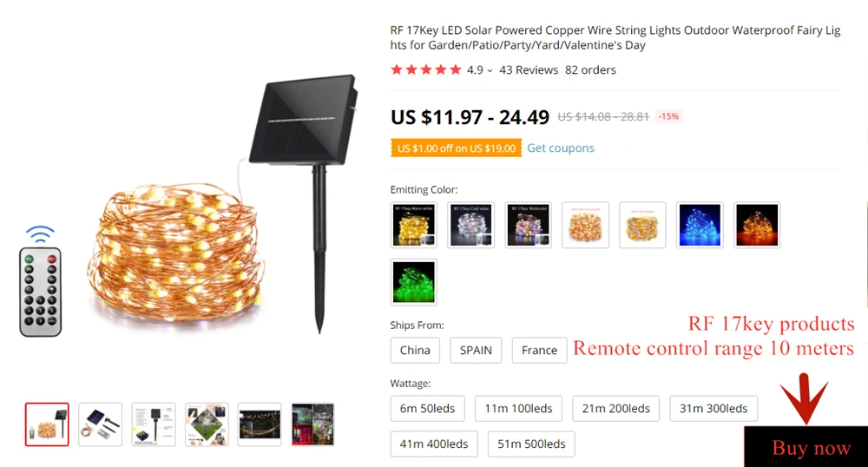
Task: Pick the 51m 500leds option
Action: [x=531, y=444]
